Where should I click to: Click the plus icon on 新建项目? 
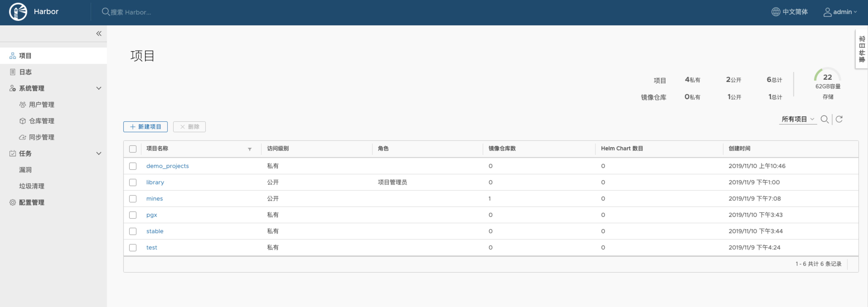click(x=133, y=127)
